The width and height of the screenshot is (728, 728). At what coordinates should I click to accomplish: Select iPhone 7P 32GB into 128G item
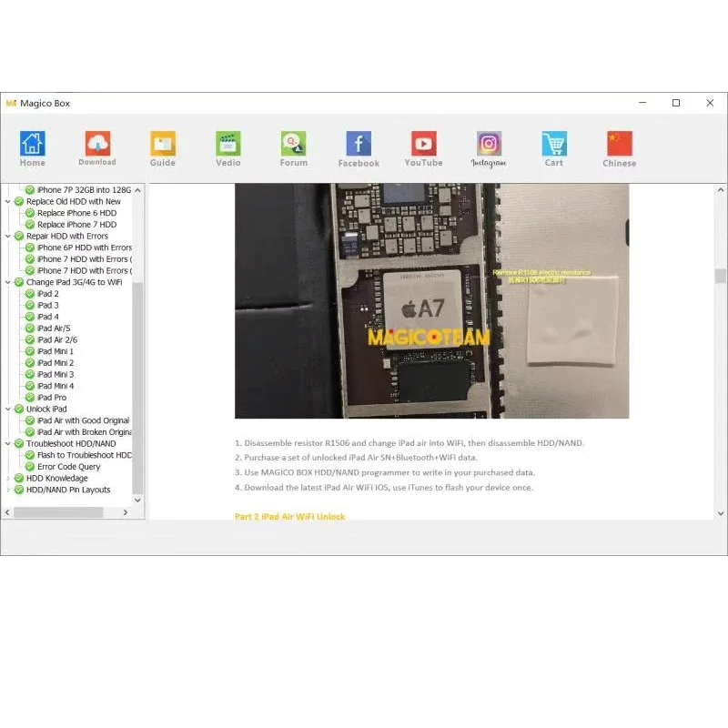[84, 190]
